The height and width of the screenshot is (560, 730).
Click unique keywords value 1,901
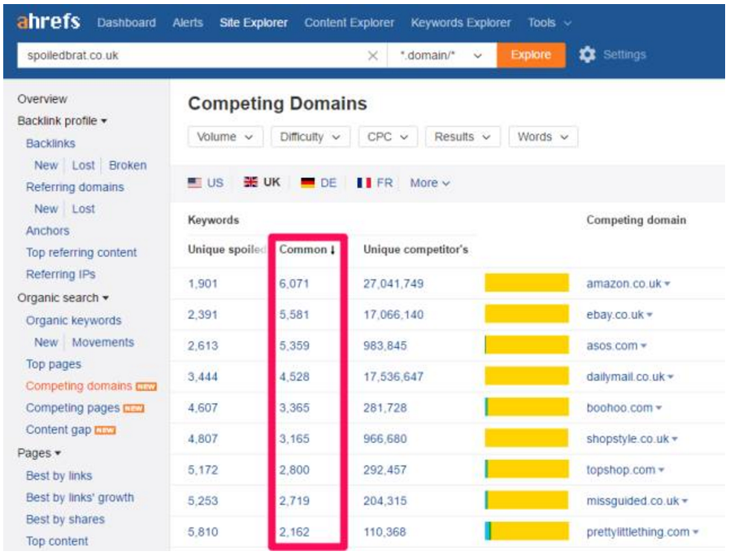point(202,284)
